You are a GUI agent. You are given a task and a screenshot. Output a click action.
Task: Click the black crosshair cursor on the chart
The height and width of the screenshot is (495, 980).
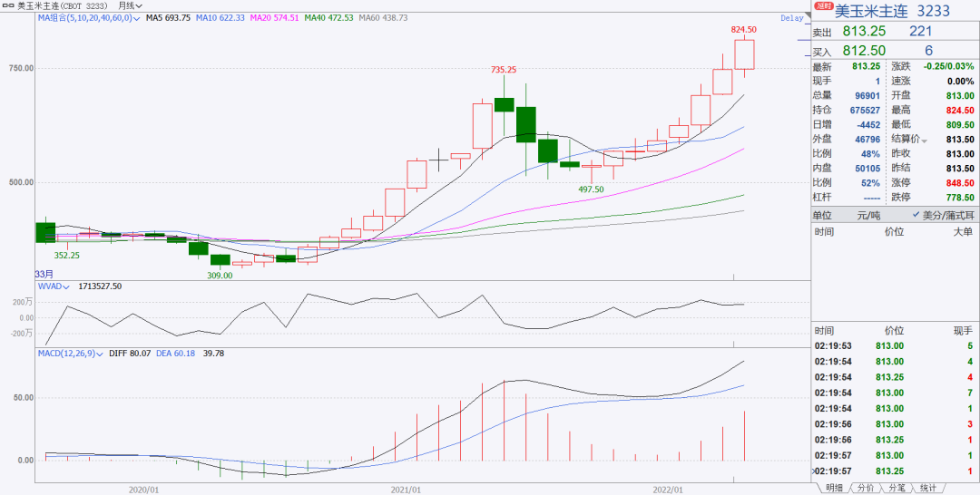click(439, 160)
